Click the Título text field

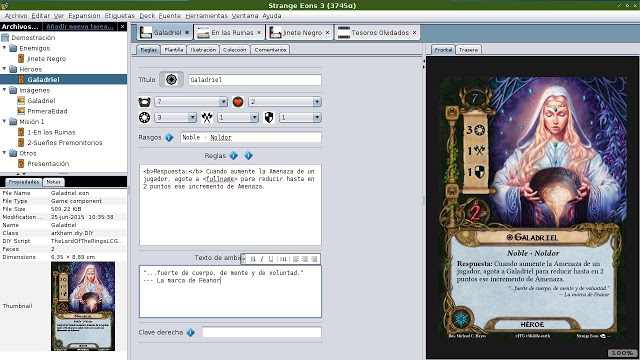coord(255,80)
